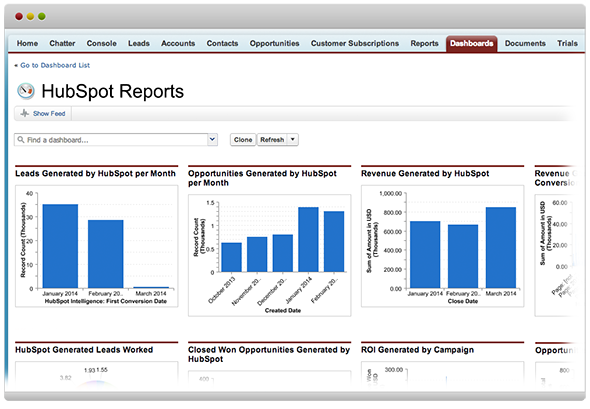Image resolution: width=590 pixels, height=409 pixels.
Task: Open the Contacts tab
Action: 222,43
